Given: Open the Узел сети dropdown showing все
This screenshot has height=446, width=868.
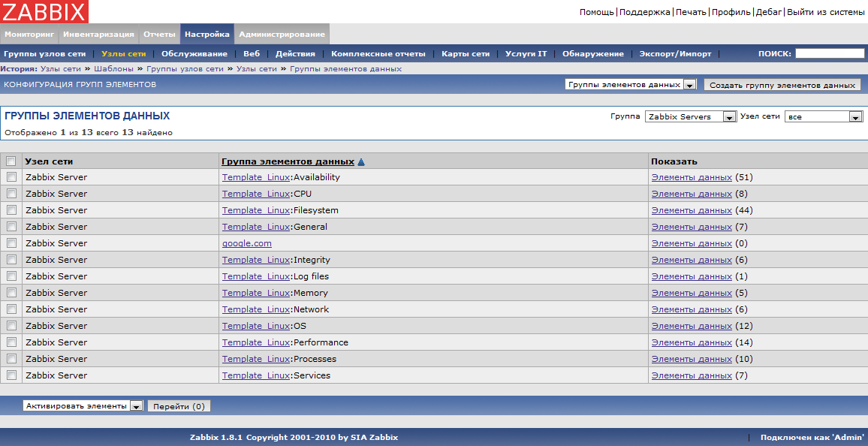Looking at the screenshot, I should (824, 117).
